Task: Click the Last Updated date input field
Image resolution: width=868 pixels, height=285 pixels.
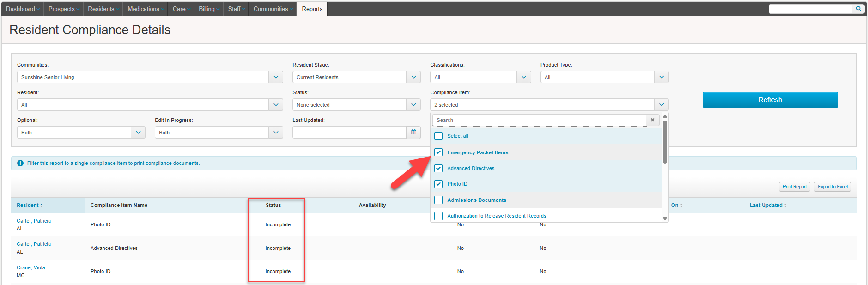Action: 349,133
